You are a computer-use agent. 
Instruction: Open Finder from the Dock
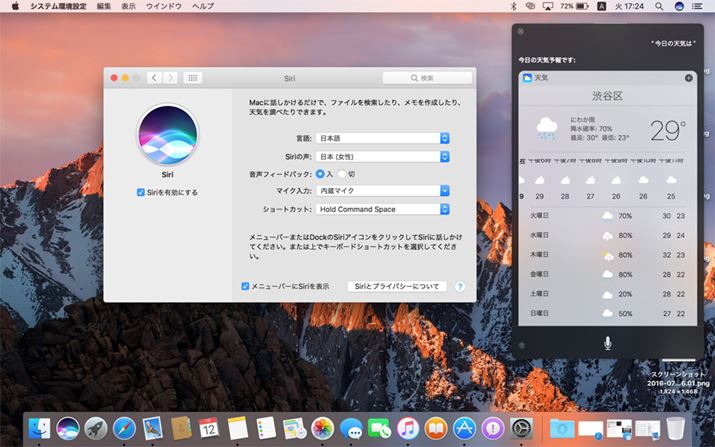point(40,428)
